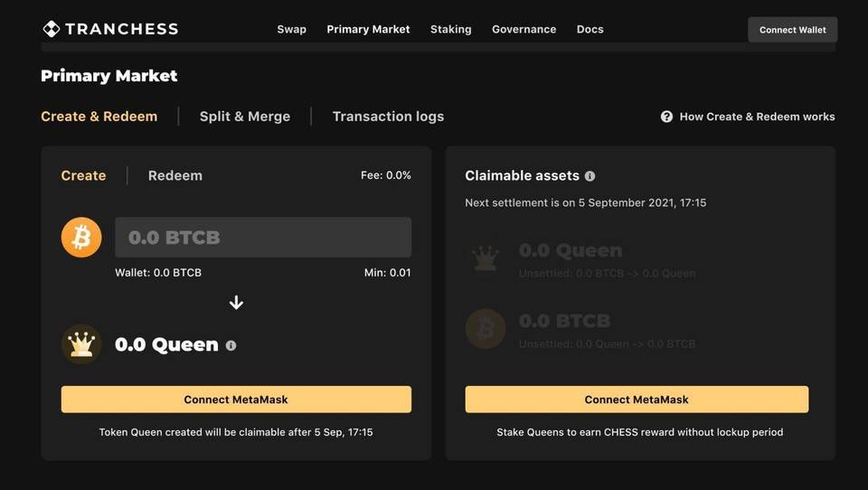Click the info icon beside 0.0 Queen

click(231, 345)
